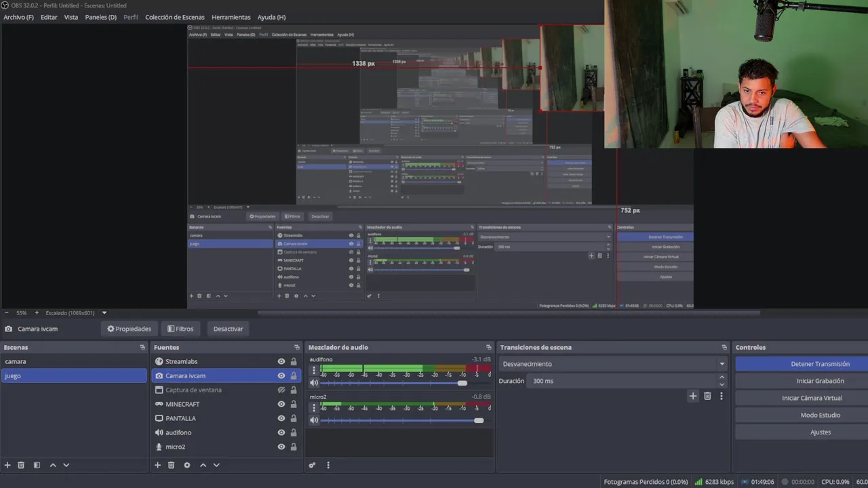
Task: Open the preview scaling dropdown arrow
Action: 104,313
